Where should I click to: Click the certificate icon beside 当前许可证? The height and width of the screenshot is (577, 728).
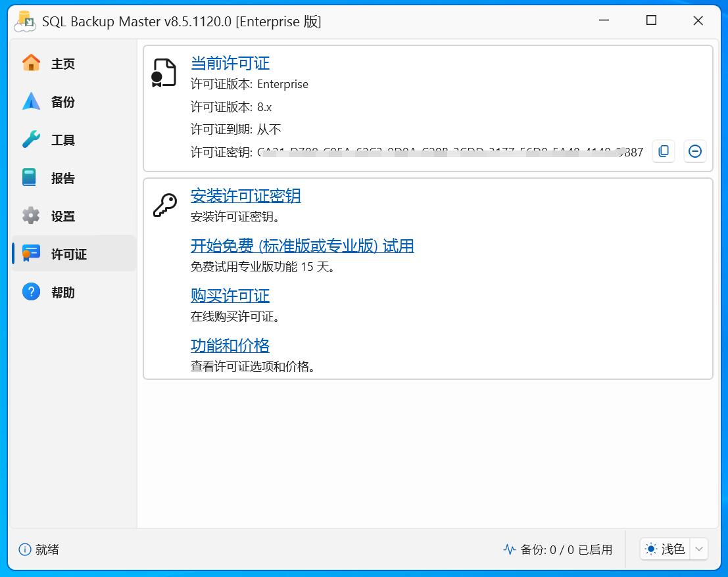(x=164, y=73)
